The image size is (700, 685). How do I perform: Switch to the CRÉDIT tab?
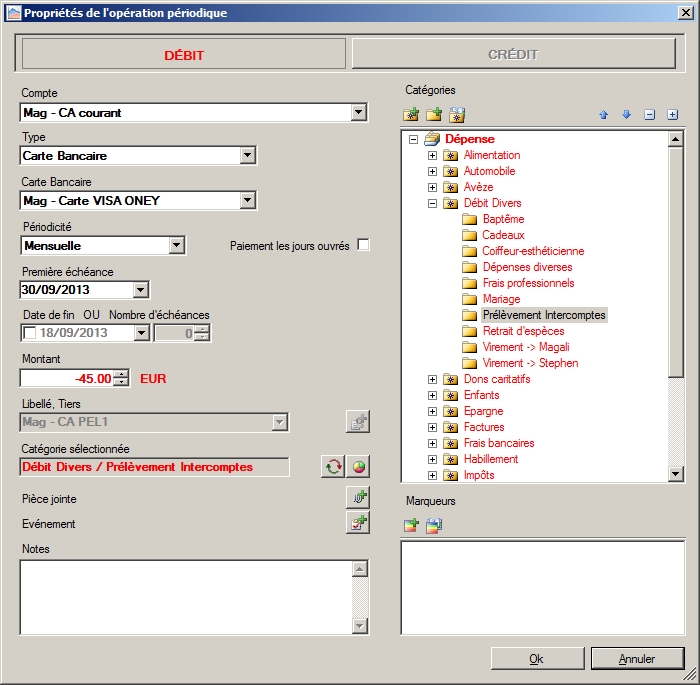coord(513,54)
